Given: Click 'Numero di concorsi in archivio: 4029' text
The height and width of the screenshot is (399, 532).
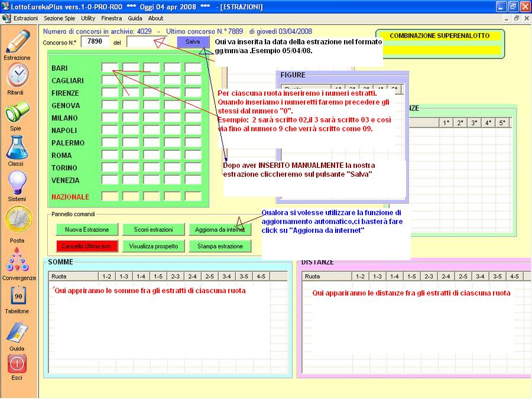Looking at the screenshot, I should coord(98,31).
